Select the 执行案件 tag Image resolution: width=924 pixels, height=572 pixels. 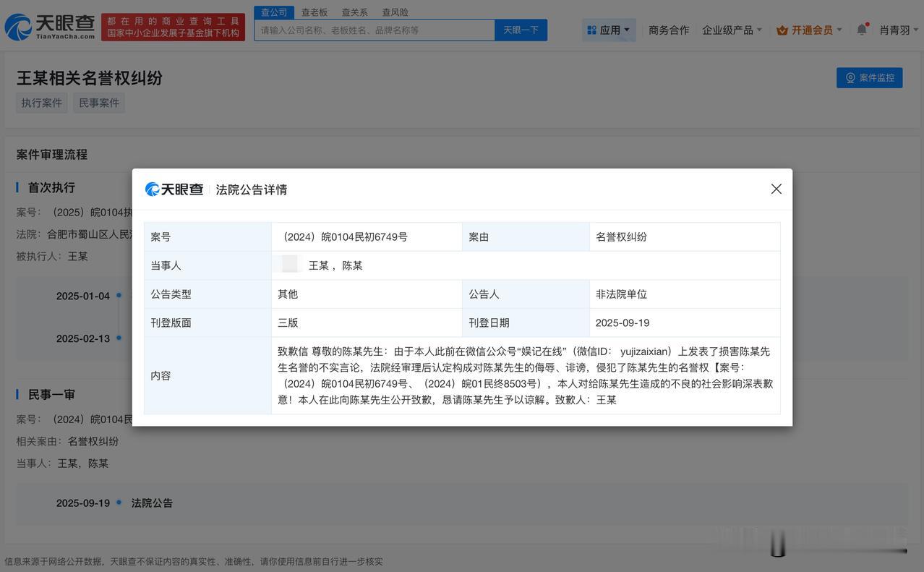click(42, 103)
